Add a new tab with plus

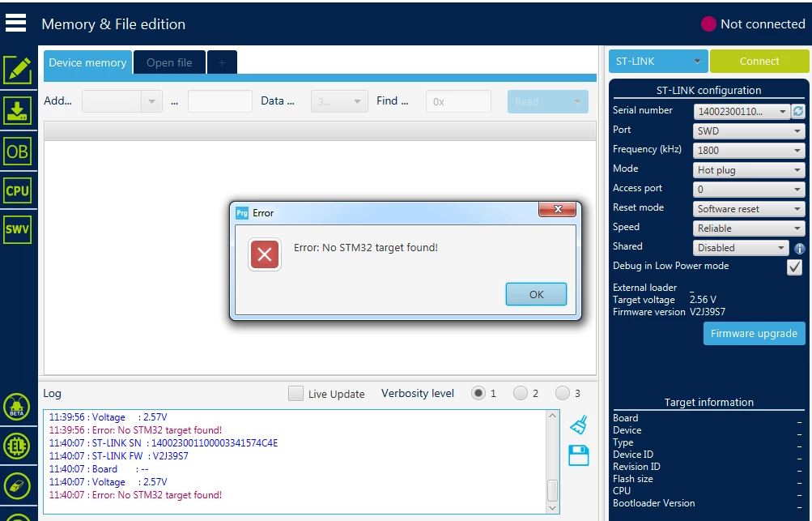tap(222, 62)
